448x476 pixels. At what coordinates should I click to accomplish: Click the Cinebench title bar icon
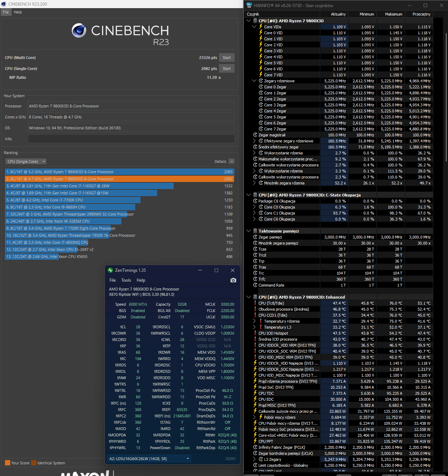click(4, 4)
